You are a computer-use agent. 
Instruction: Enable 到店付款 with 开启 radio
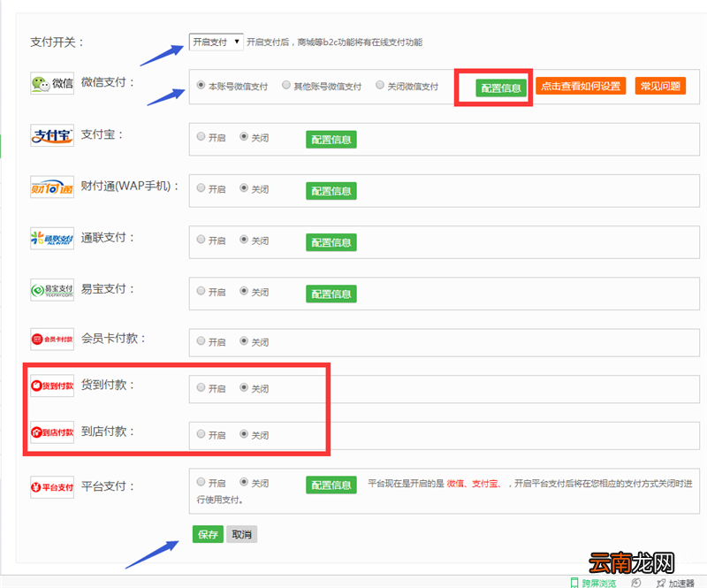pyautogui.click(x=201, y=433)
